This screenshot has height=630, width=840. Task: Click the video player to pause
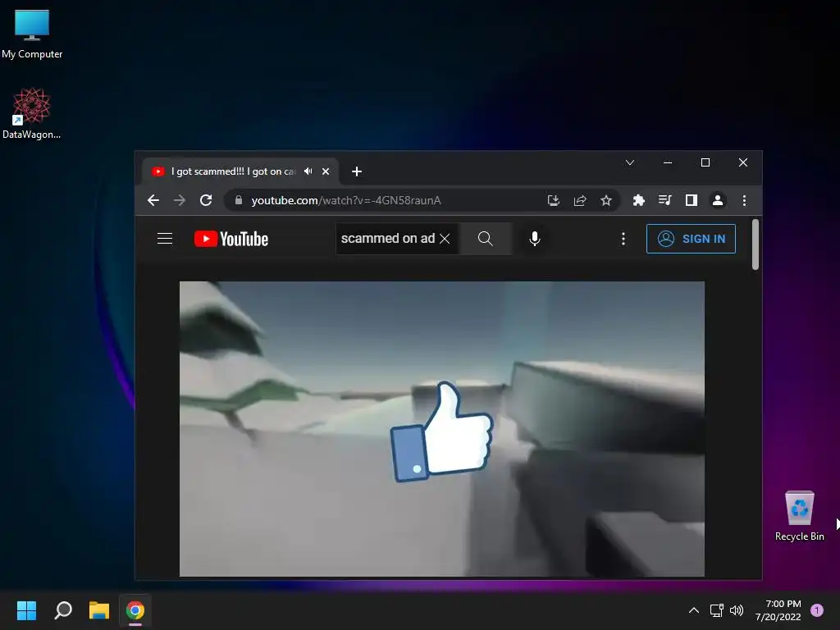[x=442, y=428]
